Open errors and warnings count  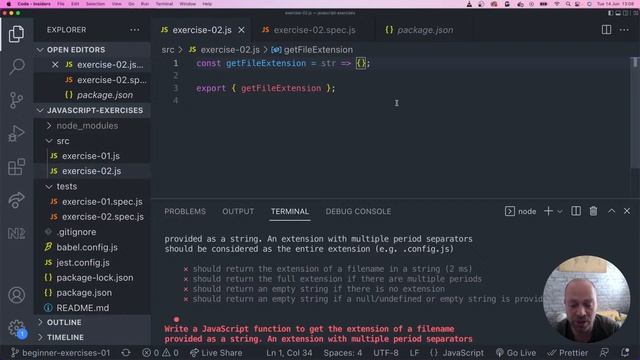click(x=160, y=353)
